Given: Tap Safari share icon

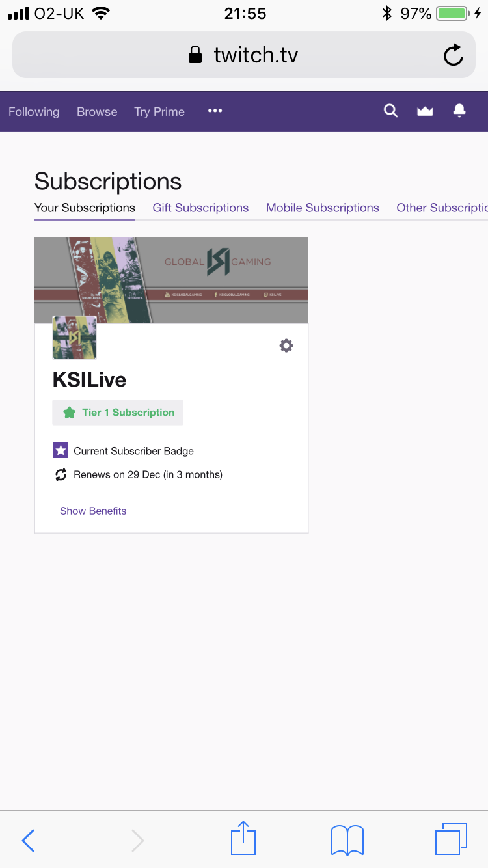Looking at the screenshot, I should 243,839.
